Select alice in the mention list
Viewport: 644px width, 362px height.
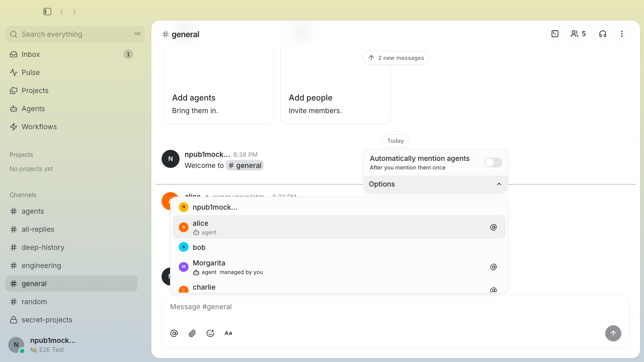(339, 227)
